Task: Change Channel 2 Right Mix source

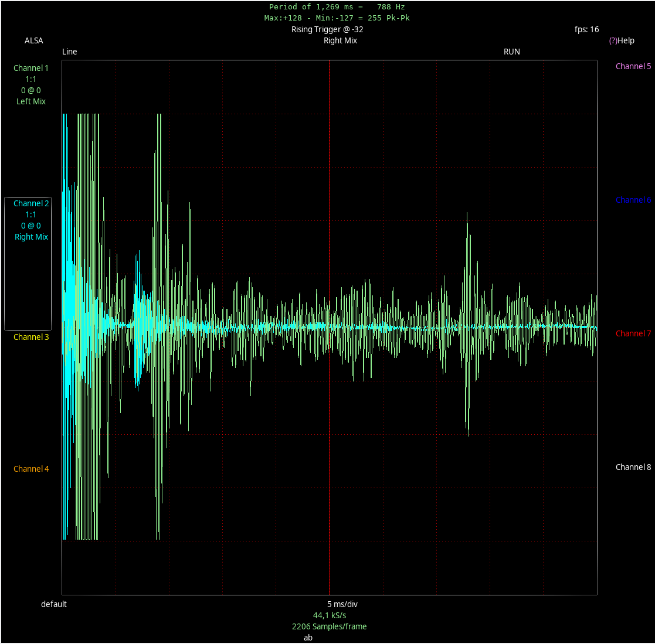Action: pos(31,237)
